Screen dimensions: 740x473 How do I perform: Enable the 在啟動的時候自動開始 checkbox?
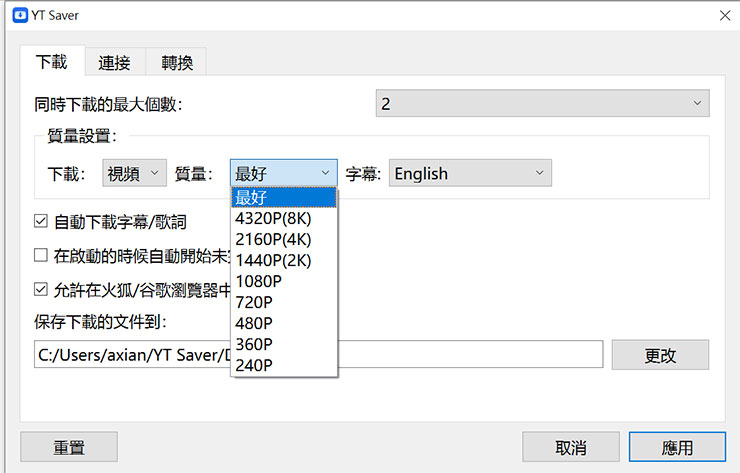tap(41, 255)
